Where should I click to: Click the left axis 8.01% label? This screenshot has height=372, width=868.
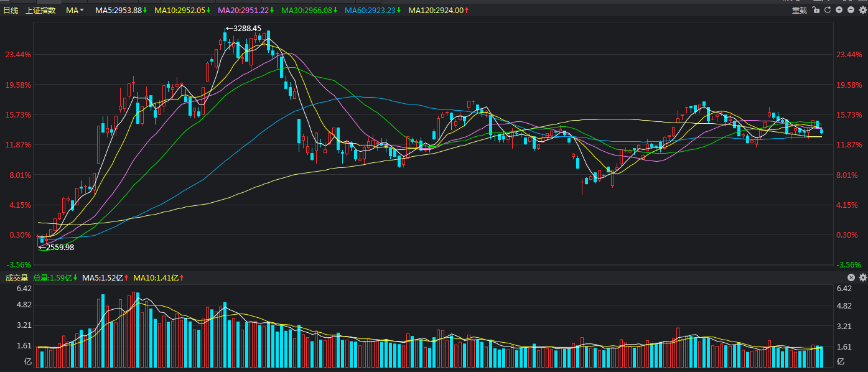[20, 175]
